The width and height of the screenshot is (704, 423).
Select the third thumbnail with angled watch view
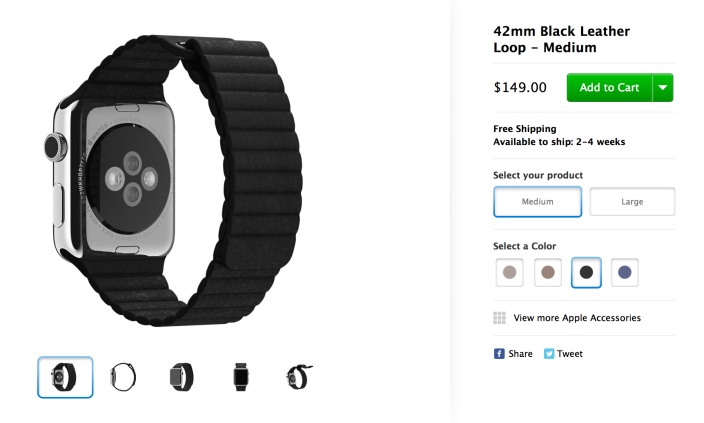coord(182,377)
